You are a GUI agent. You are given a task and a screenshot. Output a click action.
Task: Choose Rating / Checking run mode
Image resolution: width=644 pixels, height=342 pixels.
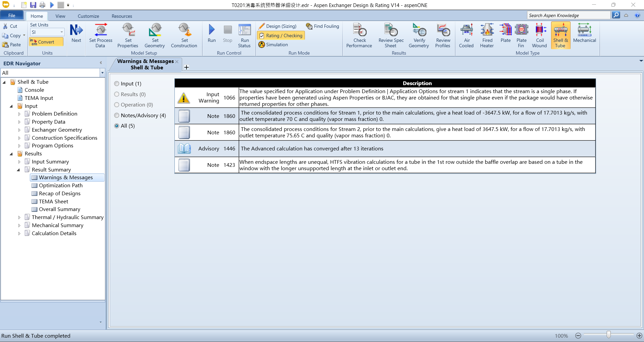click(281, 36)
